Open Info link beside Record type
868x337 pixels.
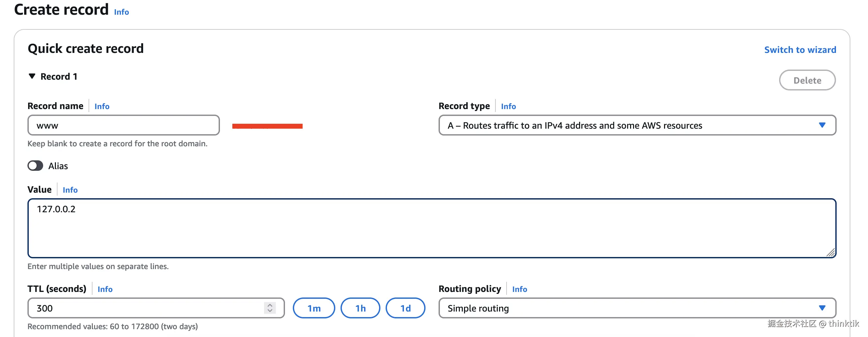click(508, 106)
